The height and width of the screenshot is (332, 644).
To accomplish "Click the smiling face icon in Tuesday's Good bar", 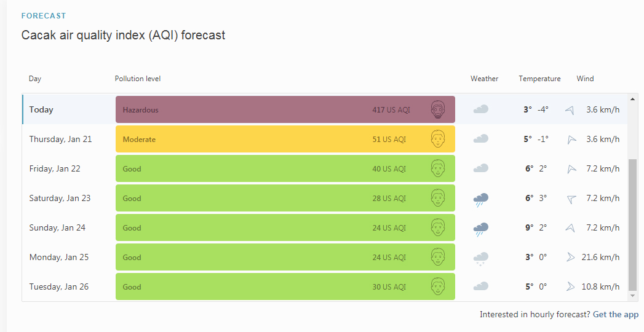I will coord(438,287).
